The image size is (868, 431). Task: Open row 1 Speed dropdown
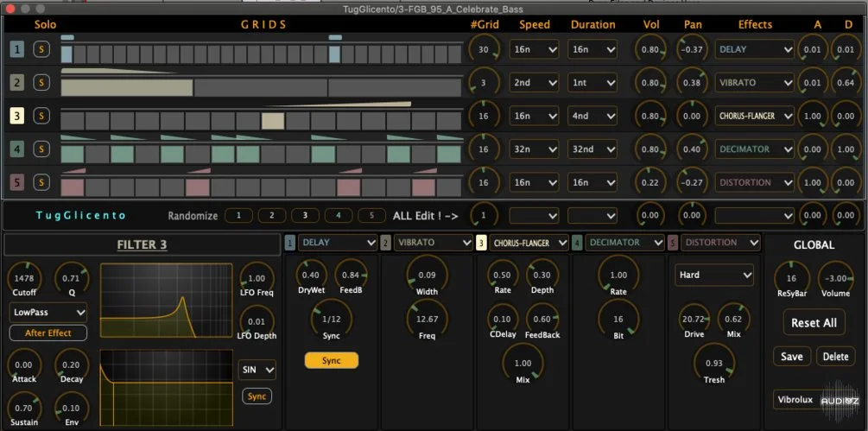pos(535,50)
